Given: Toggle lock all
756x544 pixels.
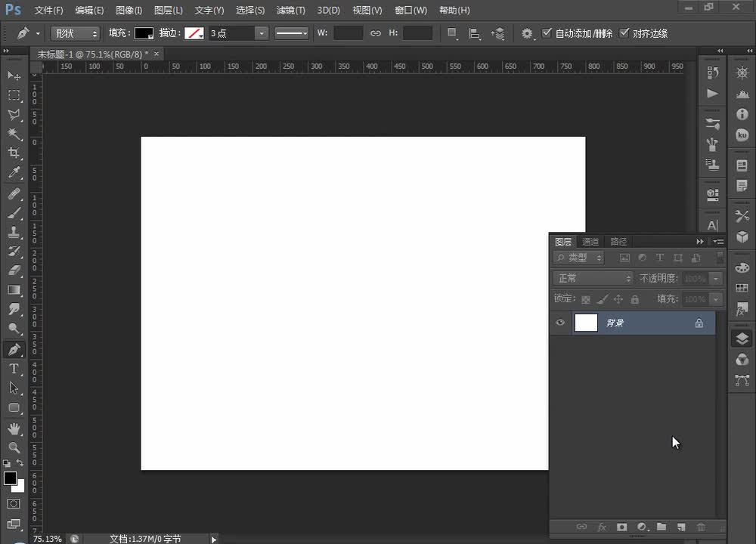Looking at the screenshot, I should pos(635,300).
